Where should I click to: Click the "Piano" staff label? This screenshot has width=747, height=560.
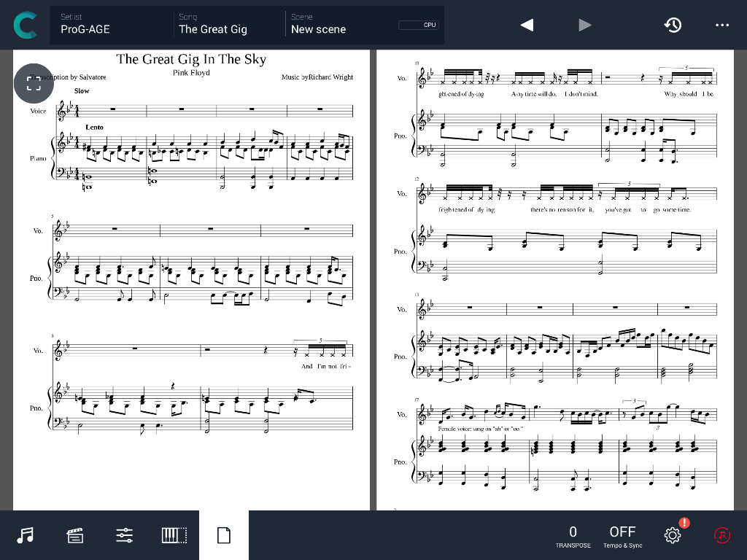click(x=38, y=158)
